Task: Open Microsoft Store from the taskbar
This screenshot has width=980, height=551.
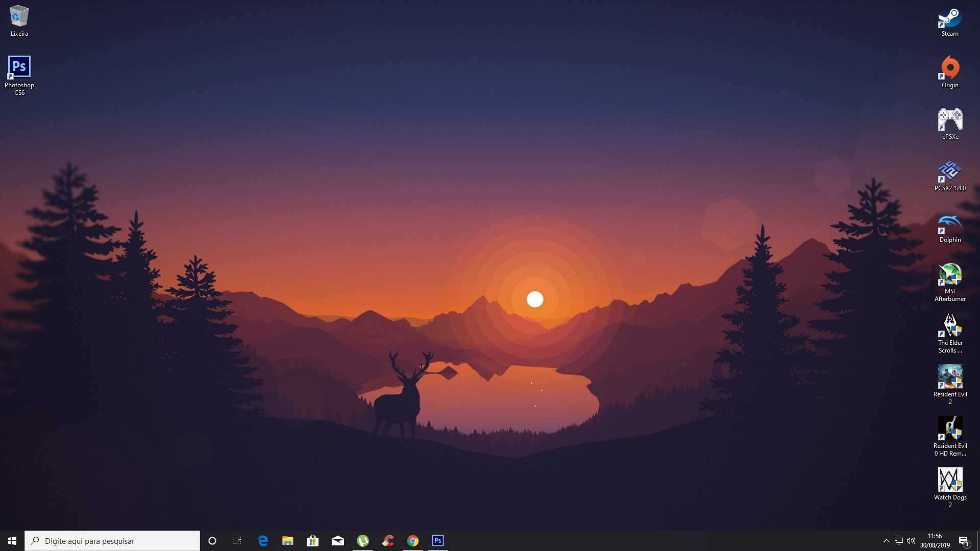Action: point(313,541)
